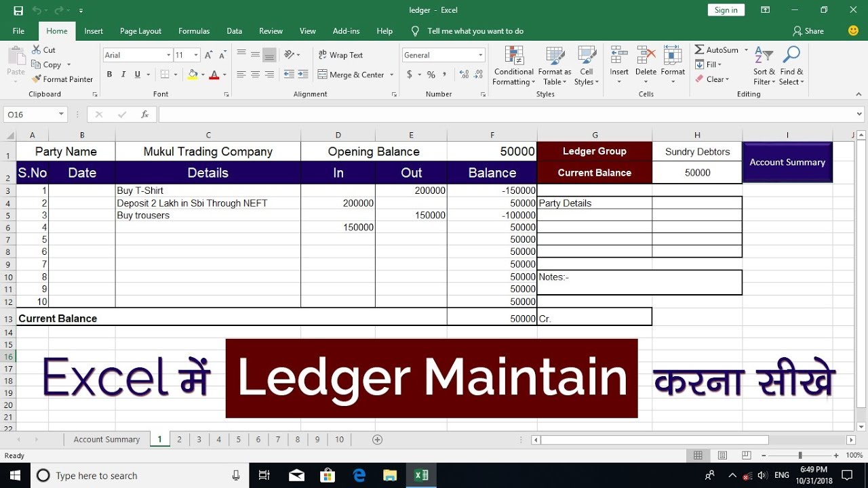Screen dimensions: 868x488
Task: Switch to Account Summary sheet tab
Action: coord(106,439)
